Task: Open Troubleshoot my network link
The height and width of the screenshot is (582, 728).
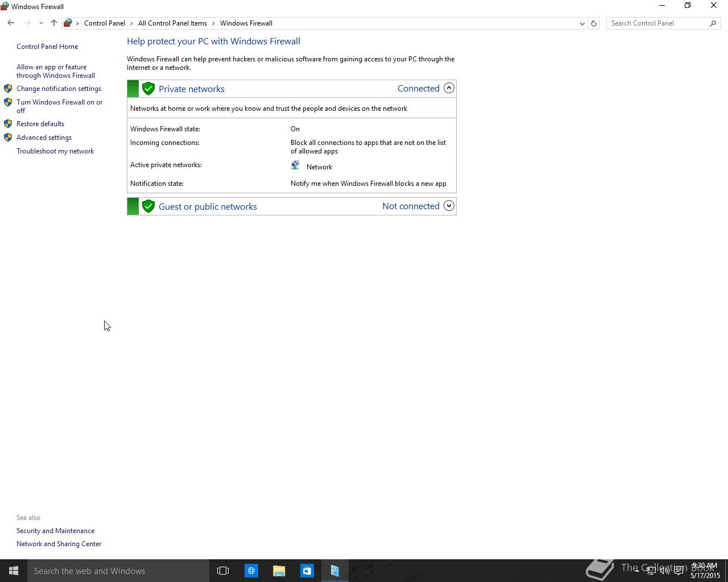Action: pos(55,151)
